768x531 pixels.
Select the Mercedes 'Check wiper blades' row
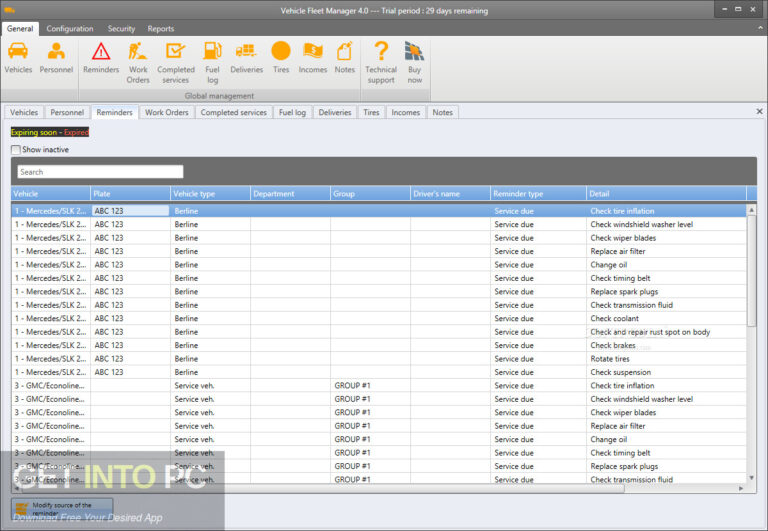[x=379, y=238]
